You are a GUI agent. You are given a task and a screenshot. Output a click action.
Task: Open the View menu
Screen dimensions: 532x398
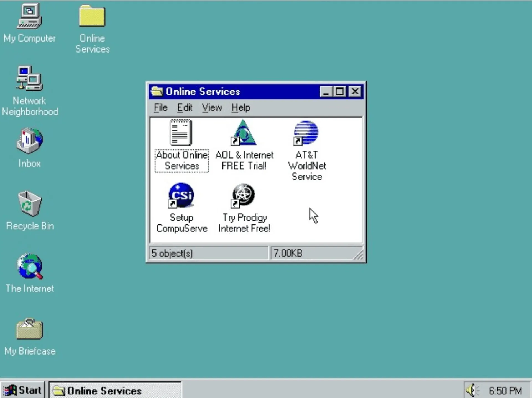212,108
